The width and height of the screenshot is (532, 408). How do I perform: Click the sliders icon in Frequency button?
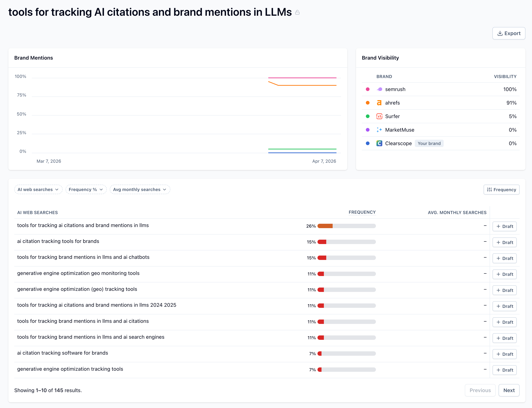[489, 190]
